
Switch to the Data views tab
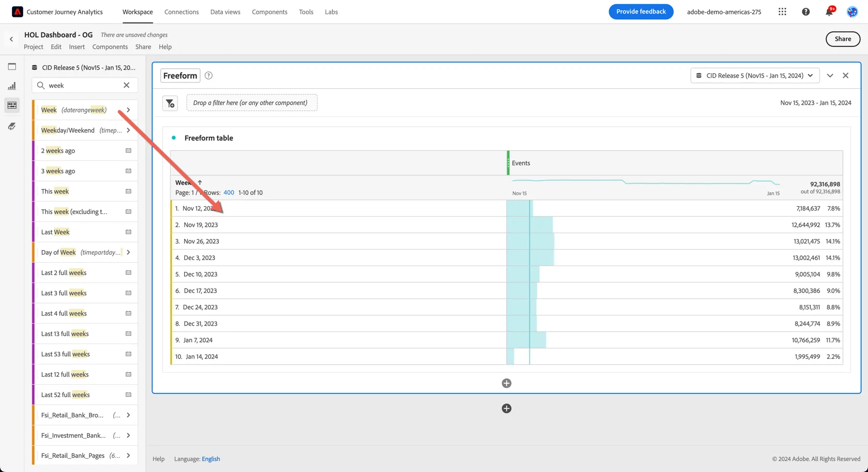tap(225, 12)
